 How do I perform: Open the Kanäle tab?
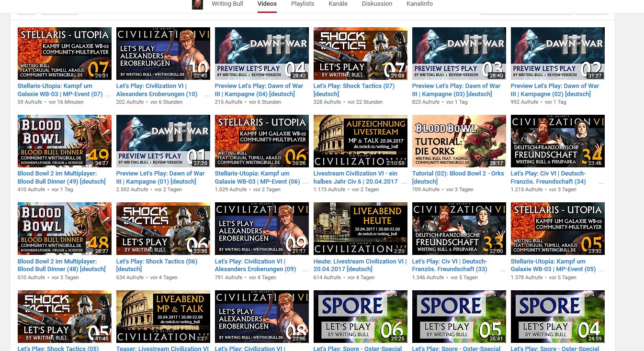pyautogui.click(x=338, y=4)
